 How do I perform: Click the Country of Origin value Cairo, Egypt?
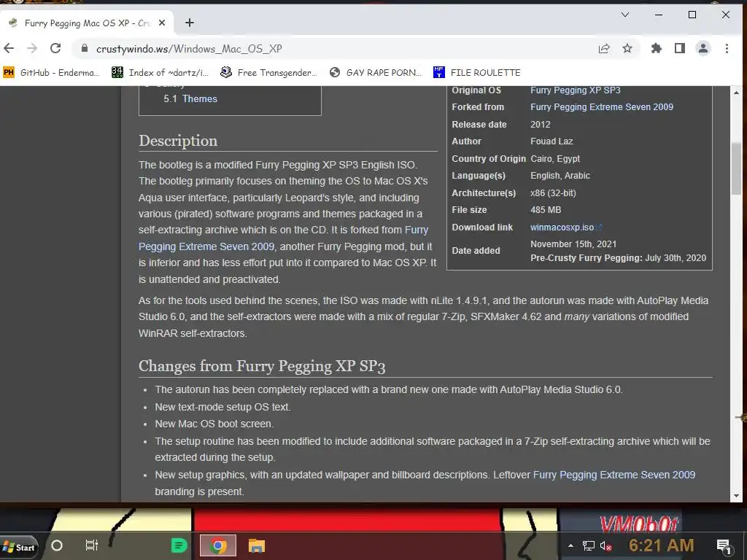click(x=555, y=158)
